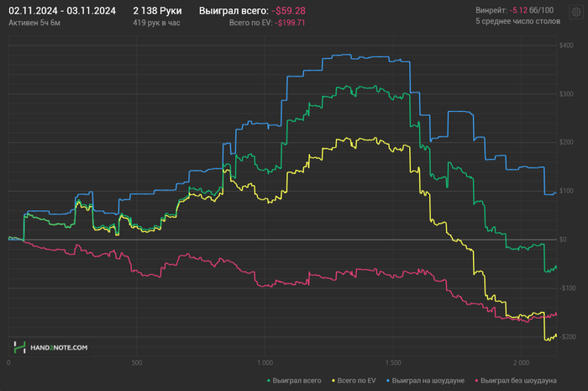
Task: Click the EV total value -$199.71
Action: pyautogui.click(x=290, y=23)
